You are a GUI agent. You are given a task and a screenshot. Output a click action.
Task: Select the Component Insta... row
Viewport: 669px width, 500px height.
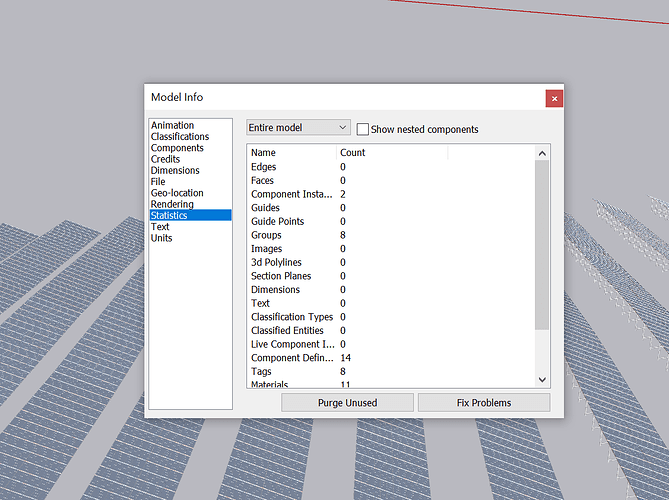(x=391, y=194)
